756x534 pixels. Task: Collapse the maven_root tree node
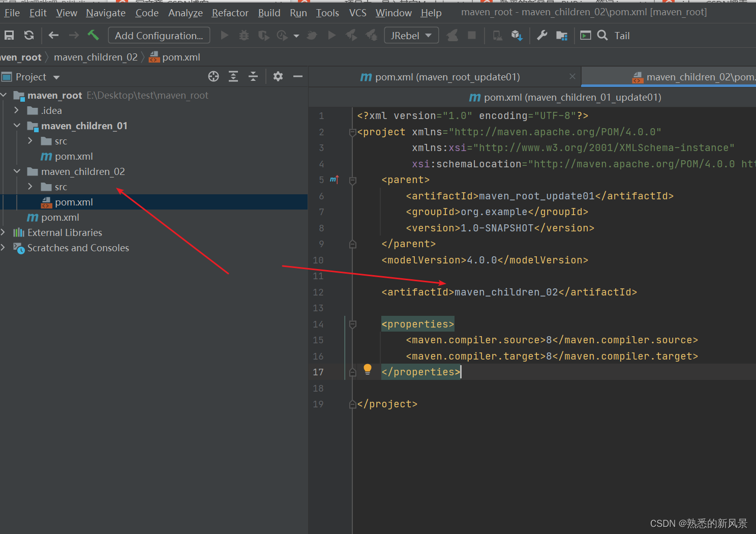(4, 95)
